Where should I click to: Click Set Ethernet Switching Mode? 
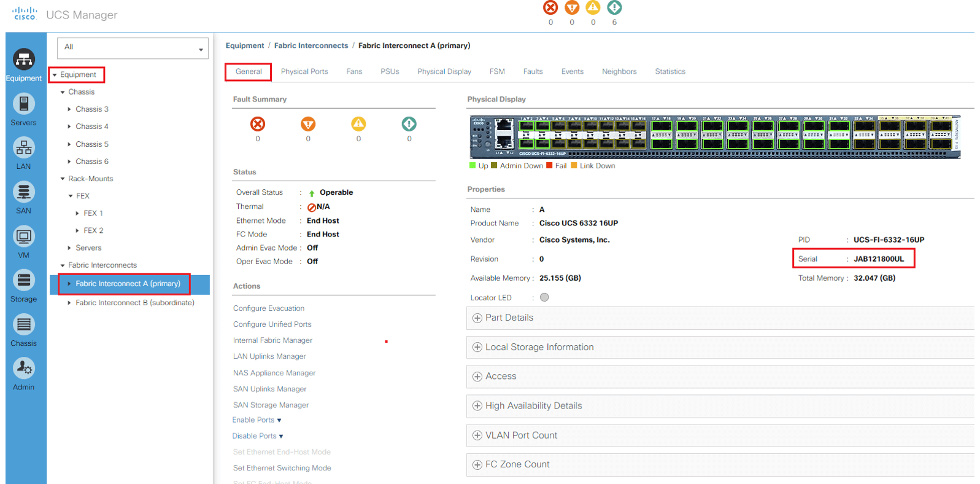[282, 468]
